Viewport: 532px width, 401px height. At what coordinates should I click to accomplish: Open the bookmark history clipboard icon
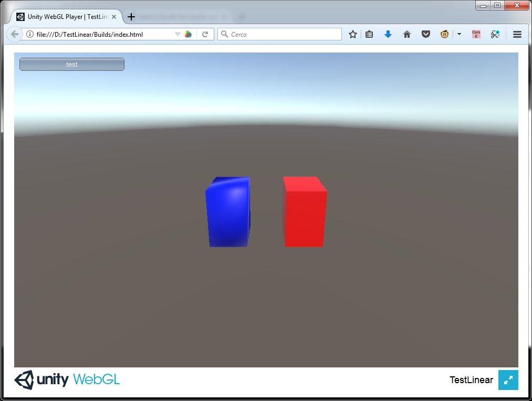(369, 34)
